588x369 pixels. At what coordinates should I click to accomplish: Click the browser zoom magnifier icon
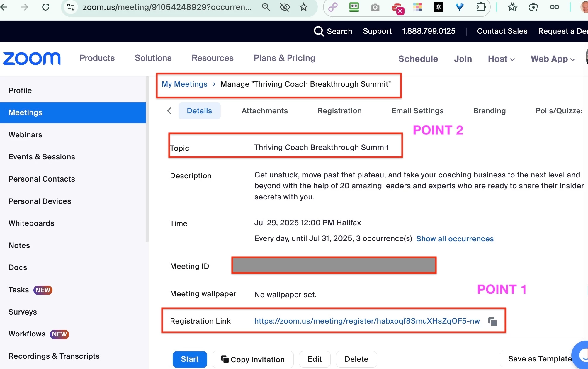click(266, 7)
